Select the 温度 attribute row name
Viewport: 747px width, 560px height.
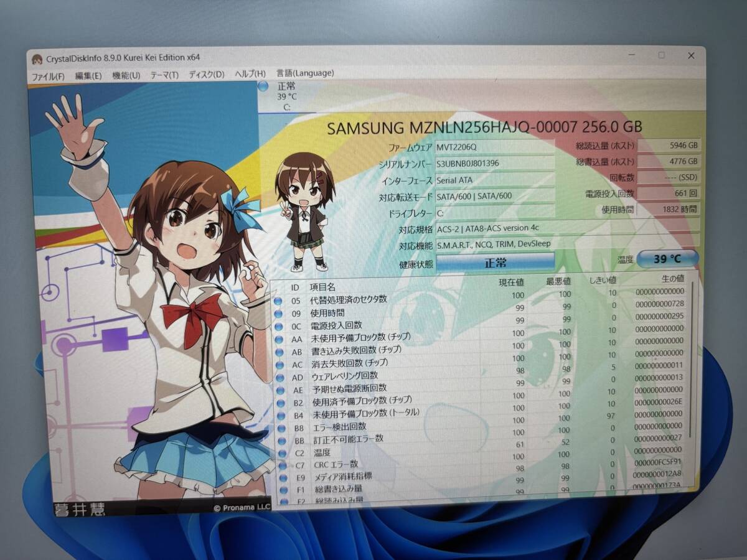point(322,452)
